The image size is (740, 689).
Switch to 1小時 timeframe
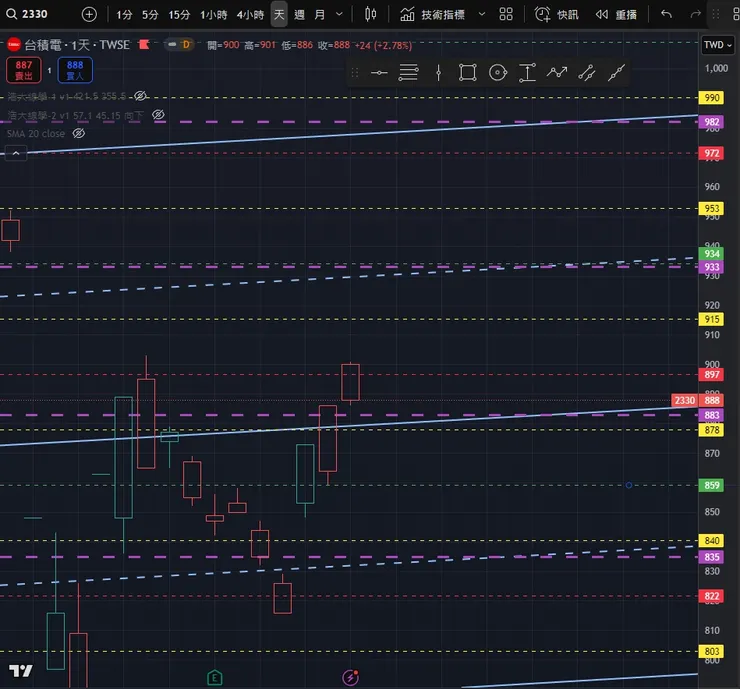(x=213, y=15)
